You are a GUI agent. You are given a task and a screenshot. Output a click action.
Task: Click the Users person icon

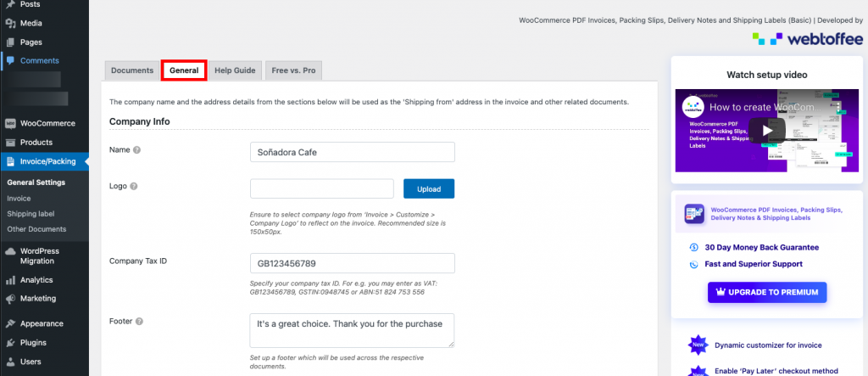(10, 362)
